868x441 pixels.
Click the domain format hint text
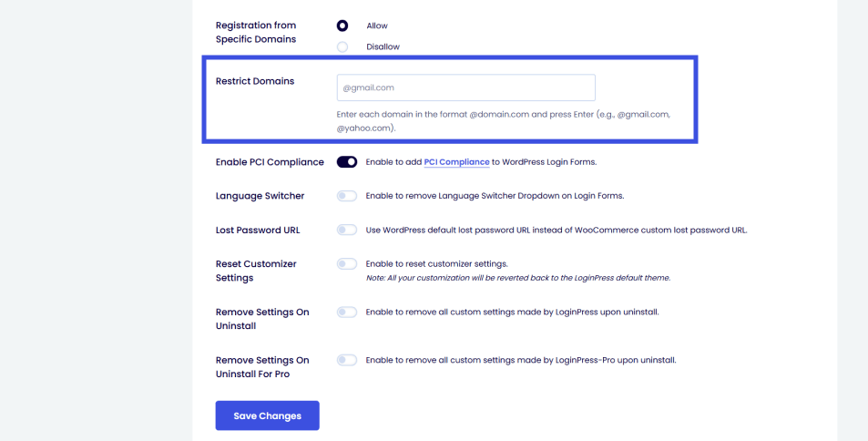503,121
